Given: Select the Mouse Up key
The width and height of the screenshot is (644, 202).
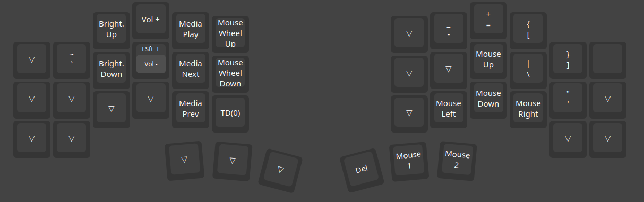Looking at the screenshot, I should click(488, 60).
